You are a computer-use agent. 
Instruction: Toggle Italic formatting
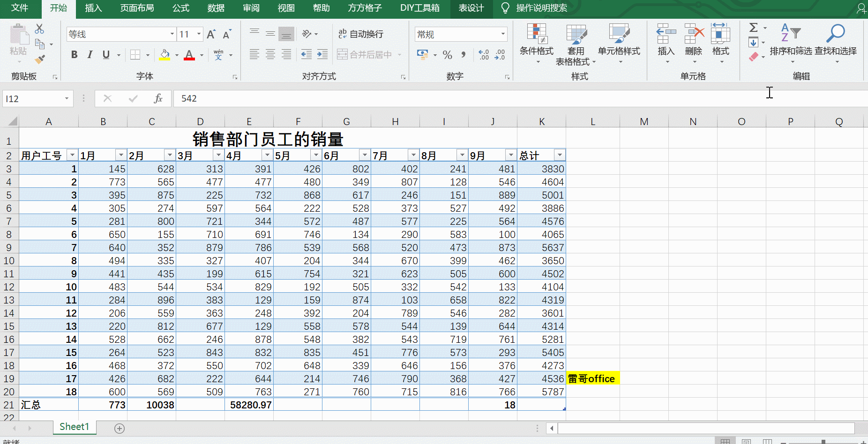tap(90, 55)
